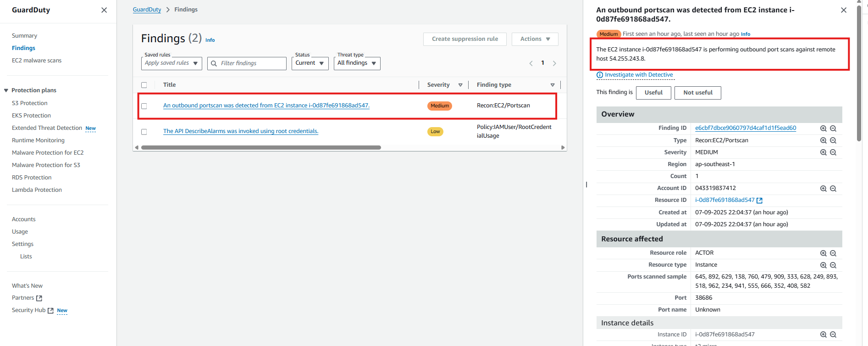
Task: Zoom in filter for Finding ID row
Action: (824, 128)
